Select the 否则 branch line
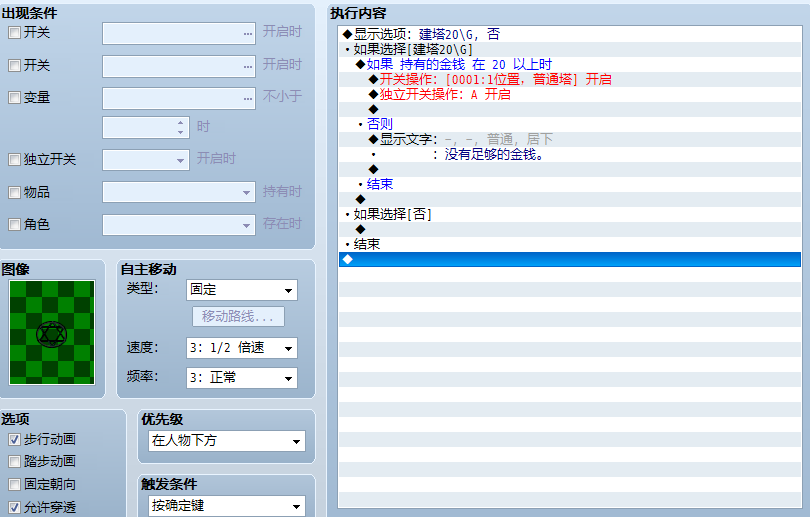Viewport: 810px width, 517px height. pyautogui.click(x=570, y=124)
